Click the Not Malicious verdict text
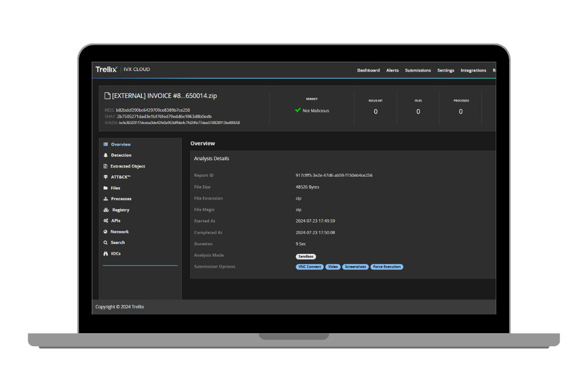 point(316,110)
